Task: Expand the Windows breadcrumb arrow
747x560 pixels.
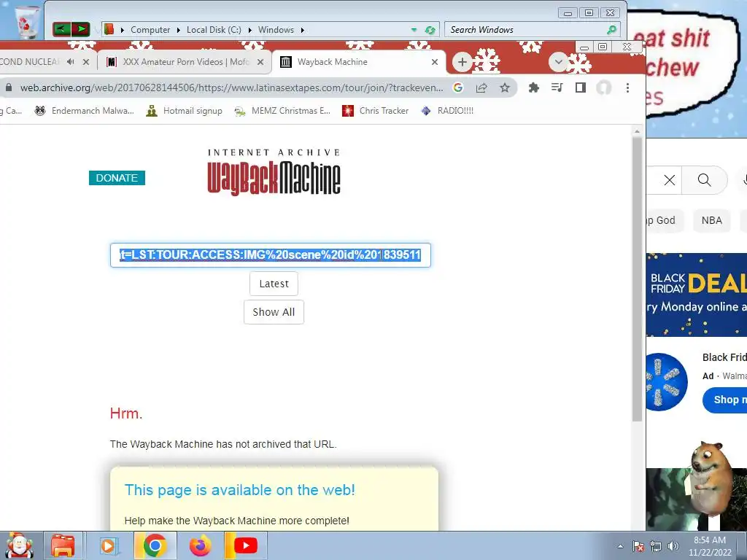Action: (x=302, y=30)
